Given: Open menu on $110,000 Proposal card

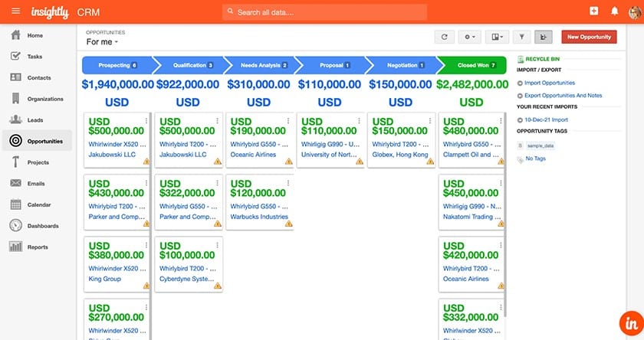Looking at the screenshot, I should pyautogui.click(x=359, y=120).
